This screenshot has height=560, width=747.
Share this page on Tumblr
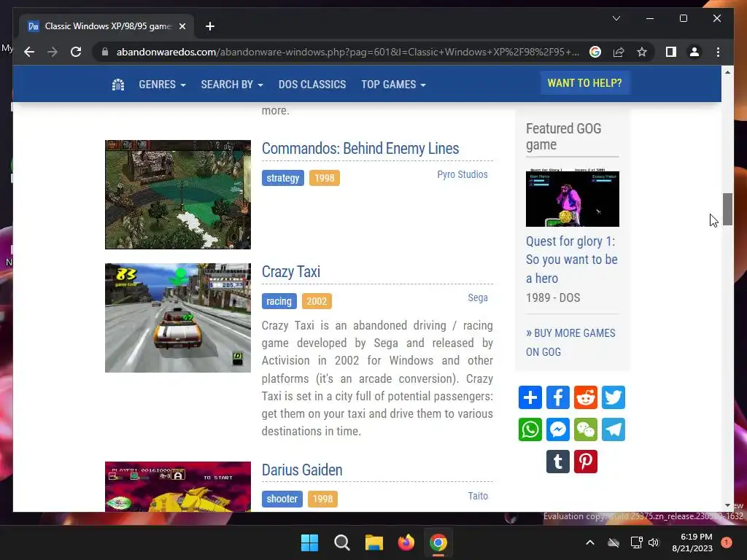point(558,462)
